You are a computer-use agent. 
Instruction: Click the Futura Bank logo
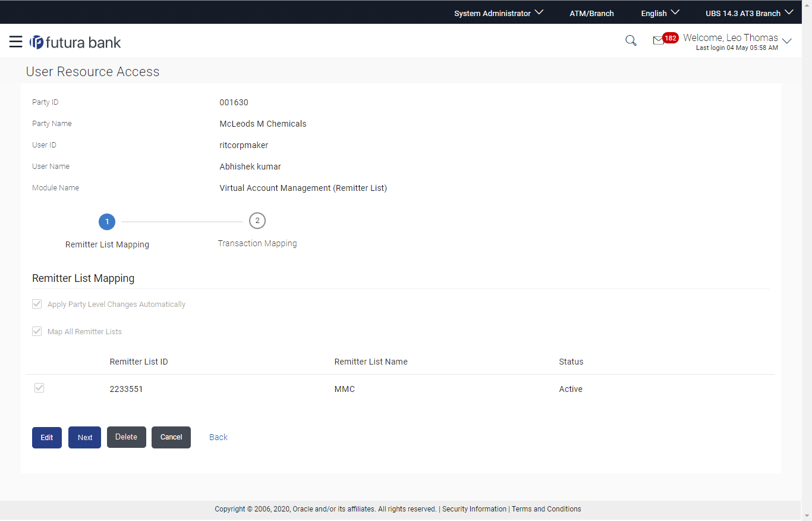pyautogui.click(x=75, y=42)
